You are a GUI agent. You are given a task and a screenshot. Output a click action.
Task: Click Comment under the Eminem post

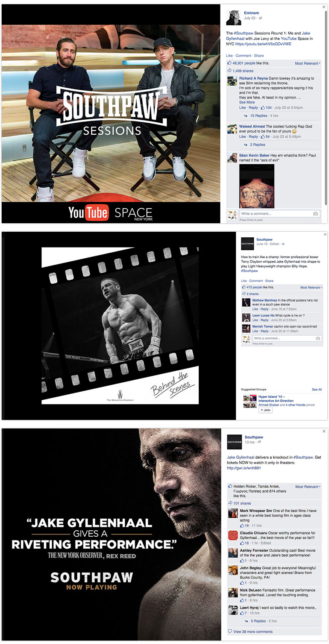[244, 56]
